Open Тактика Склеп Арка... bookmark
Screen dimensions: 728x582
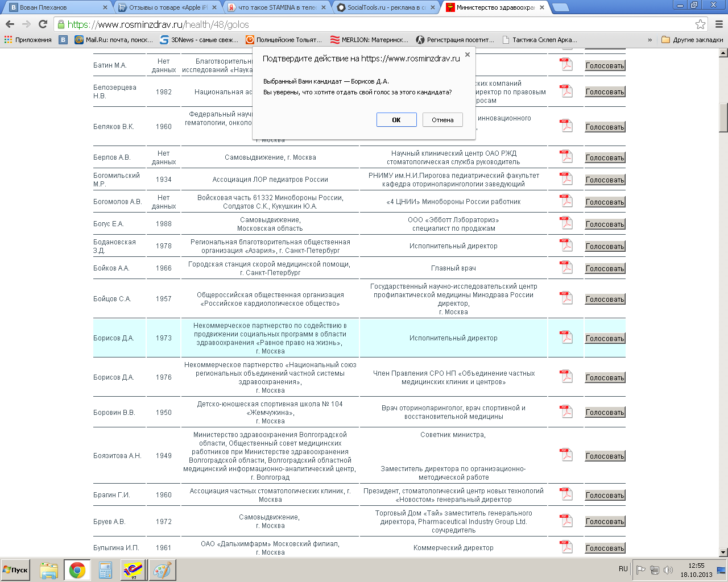(540, 40)
